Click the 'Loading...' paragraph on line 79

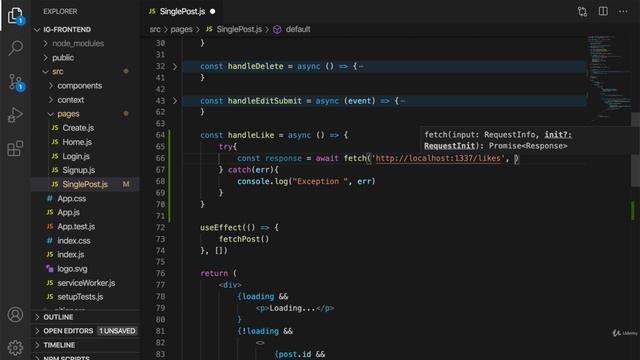pos(295,308)
